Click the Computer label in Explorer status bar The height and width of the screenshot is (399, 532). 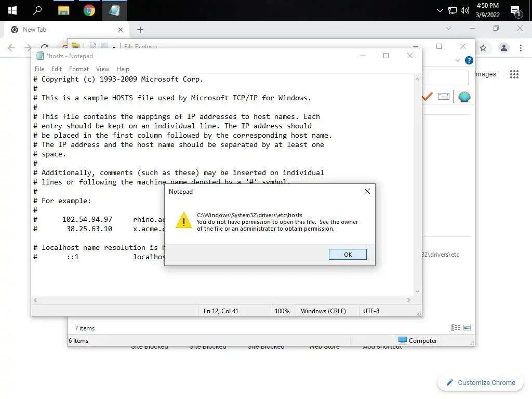point(422,340)
